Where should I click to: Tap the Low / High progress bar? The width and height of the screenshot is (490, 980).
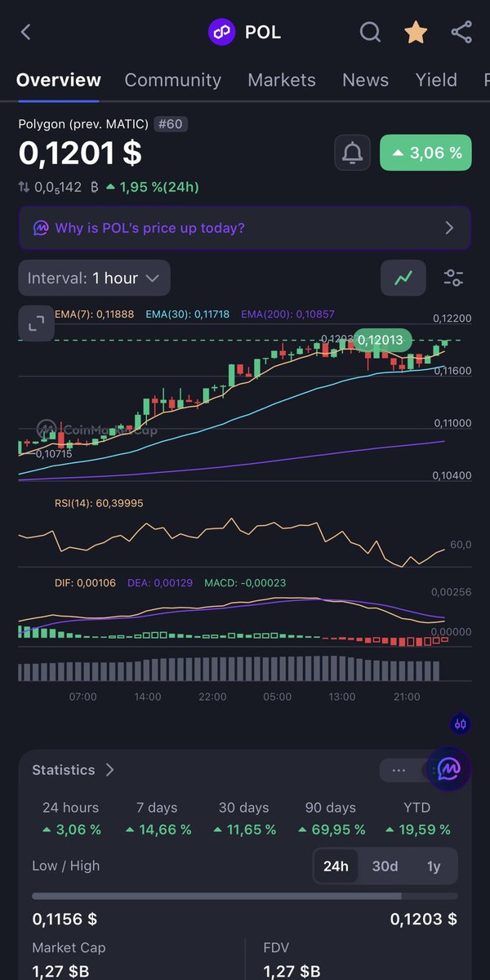(245, 896)
